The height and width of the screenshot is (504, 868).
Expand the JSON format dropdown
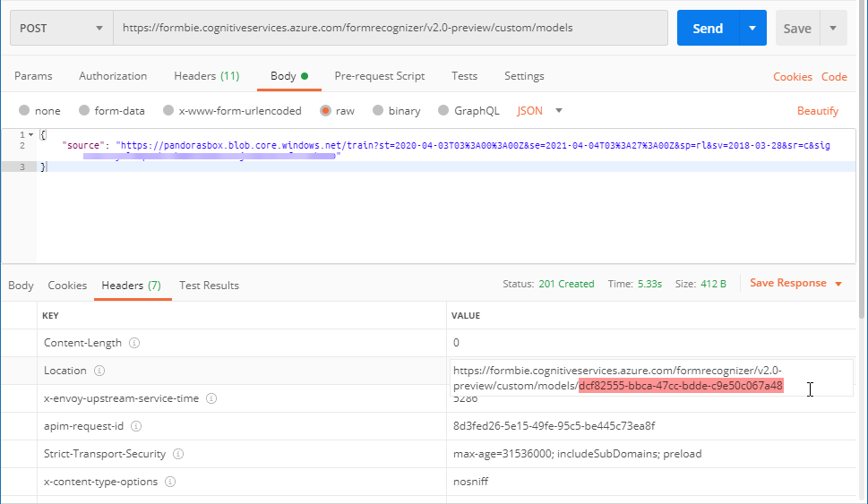click(559, 111)
